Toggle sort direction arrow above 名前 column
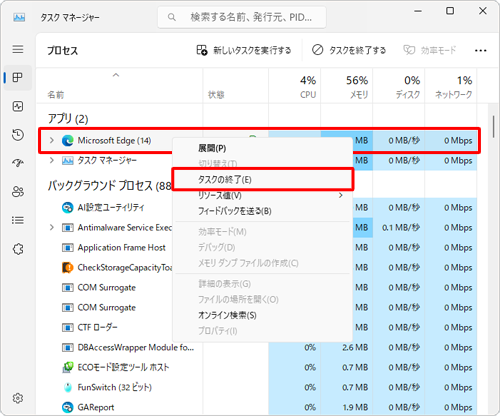Screen dimensions: 500x416 click(x=116, y=75)
